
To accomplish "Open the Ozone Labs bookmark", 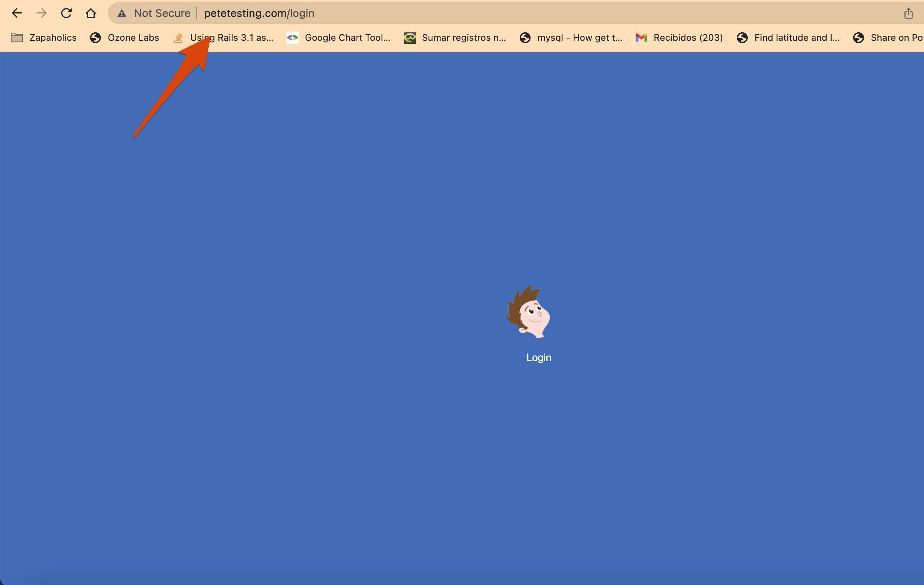I will 124,38.
